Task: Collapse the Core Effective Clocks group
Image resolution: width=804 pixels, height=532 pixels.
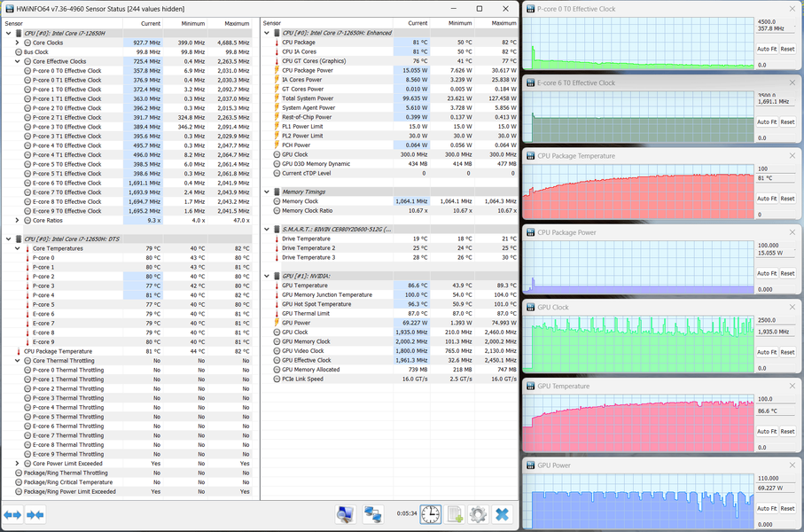Action: pyautogui.click(x=17, y=61)
